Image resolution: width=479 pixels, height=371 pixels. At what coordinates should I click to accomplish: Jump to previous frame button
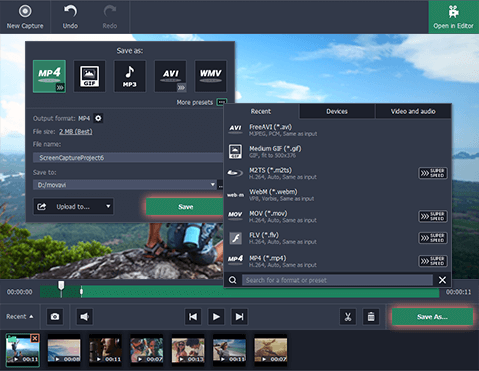pos(193,316)
